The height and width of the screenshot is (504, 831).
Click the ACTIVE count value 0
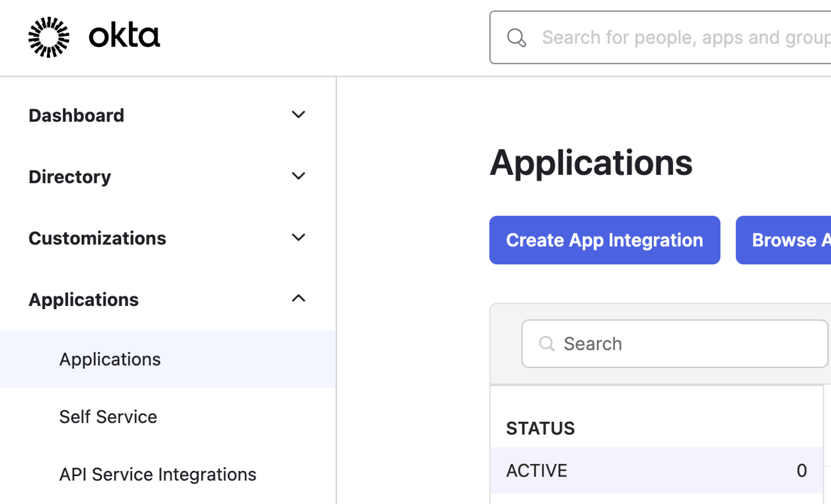[801, 471]
